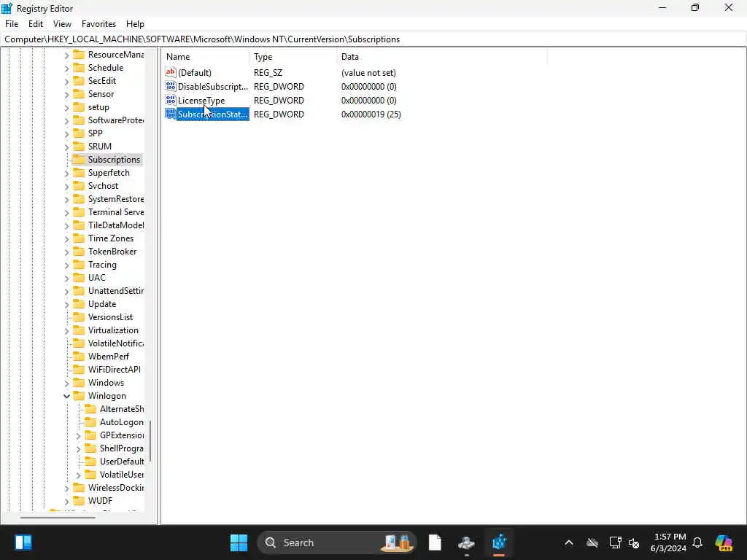The height and width of the screenshot is (560, 747).
Task: Click the Tracing folder icon
Action: click(79, 264)
